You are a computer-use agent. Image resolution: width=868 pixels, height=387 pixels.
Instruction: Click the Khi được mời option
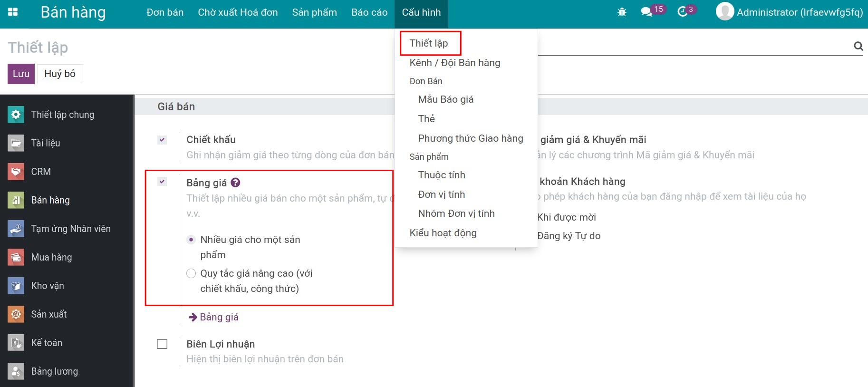[567, 217]
